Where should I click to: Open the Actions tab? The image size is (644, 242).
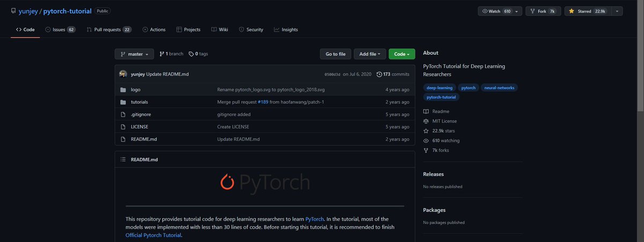point(154,30)
